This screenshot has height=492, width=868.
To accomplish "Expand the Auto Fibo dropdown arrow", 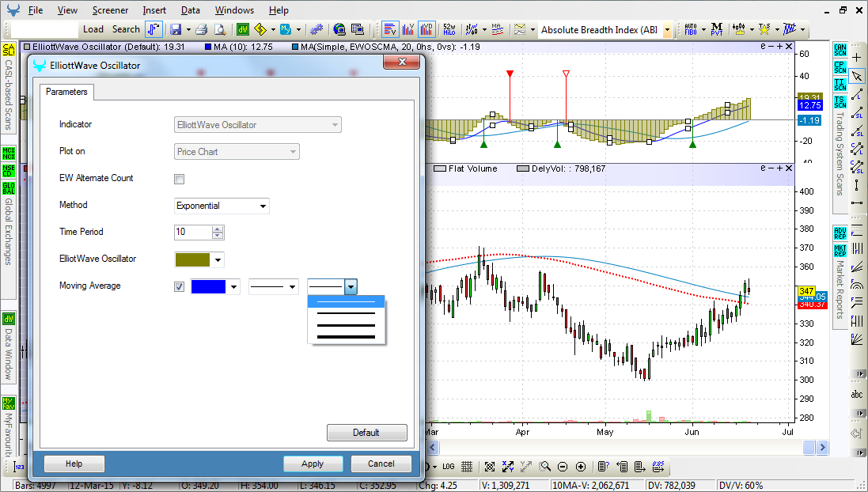I will (x=703, y=30).
